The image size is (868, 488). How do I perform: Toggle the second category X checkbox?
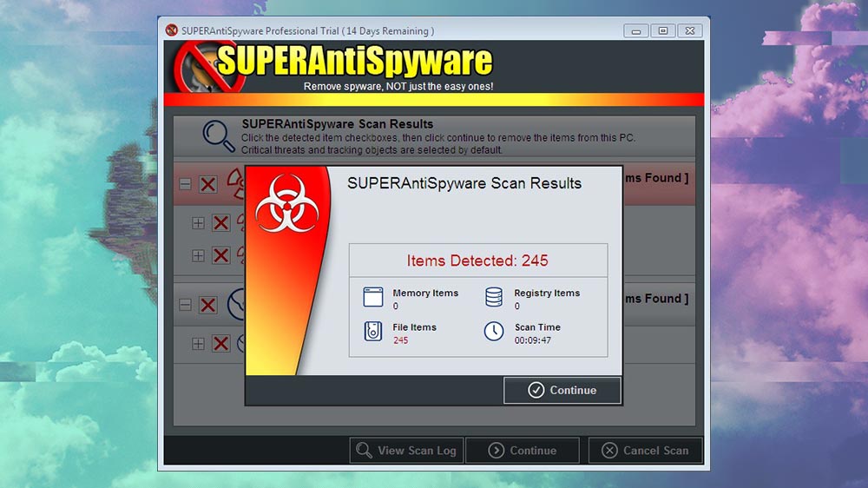pyautogui.click(x=208, y=305)
